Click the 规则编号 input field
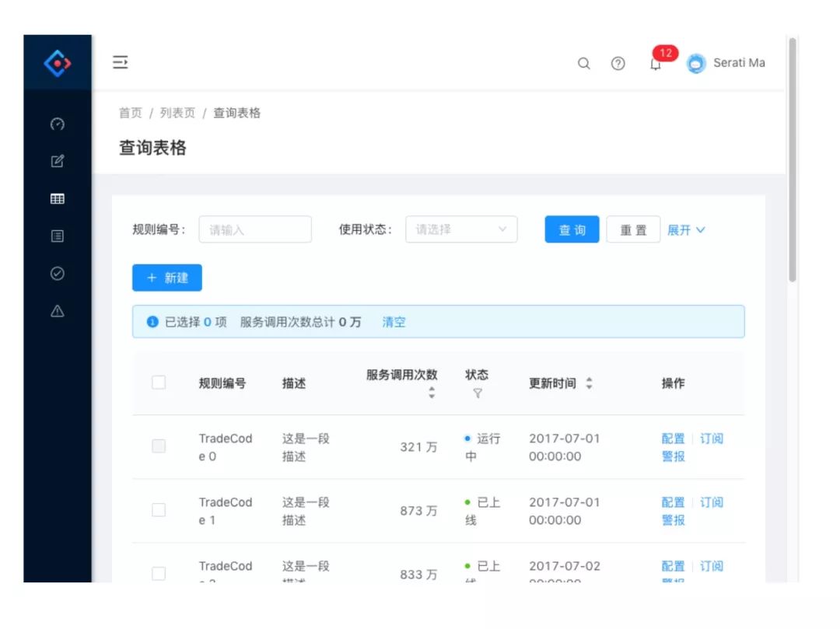 pyautogui.click(x=255, y=229)
